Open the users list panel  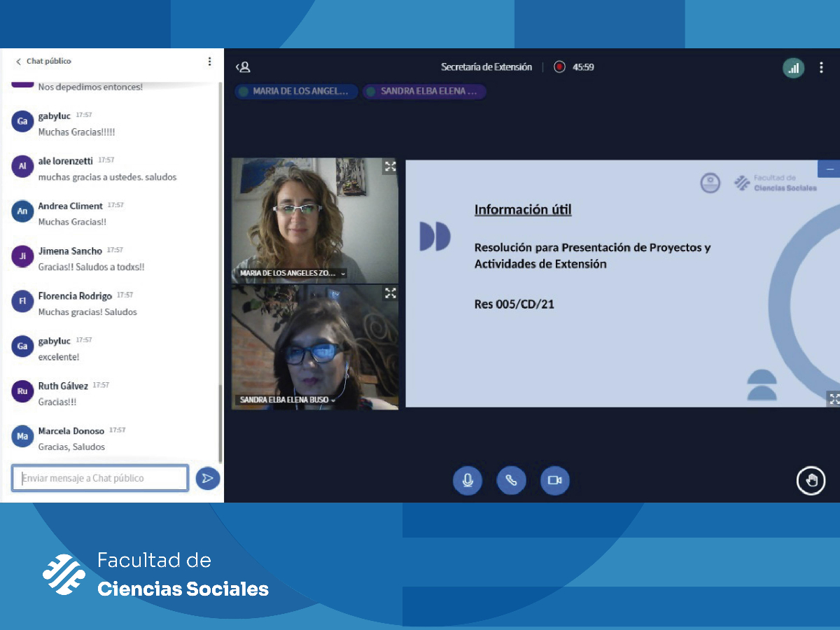point(243,66)
